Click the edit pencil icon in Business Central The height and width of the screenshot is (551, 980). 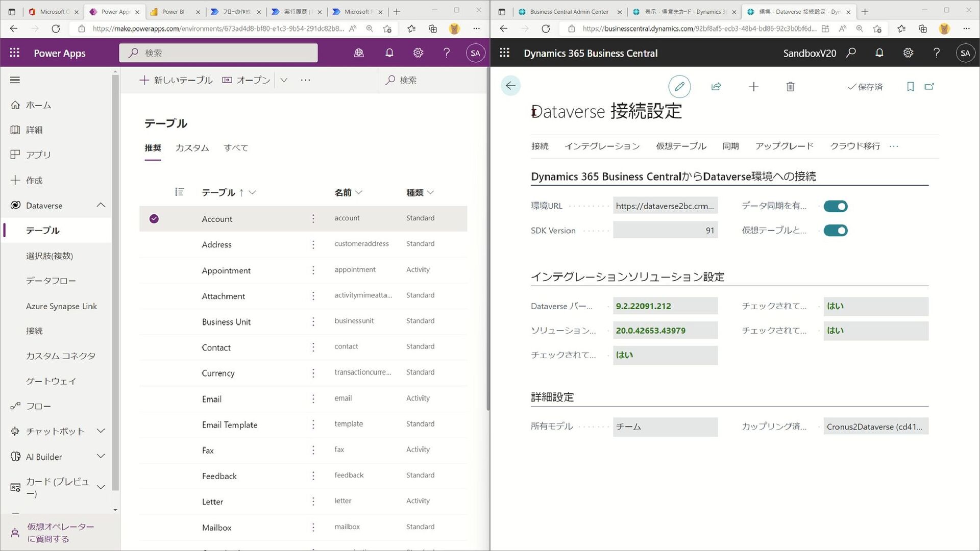[679, 87]
